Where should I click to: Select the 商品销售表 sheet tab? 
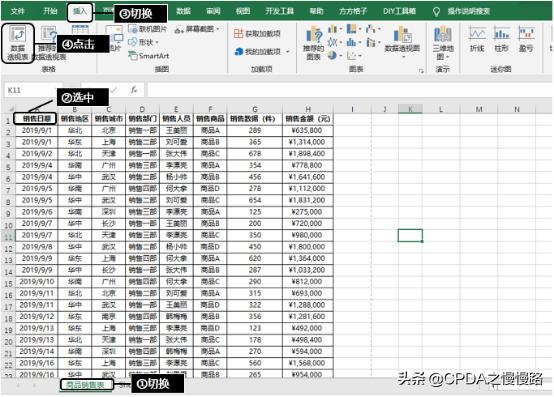click(85, 385)
